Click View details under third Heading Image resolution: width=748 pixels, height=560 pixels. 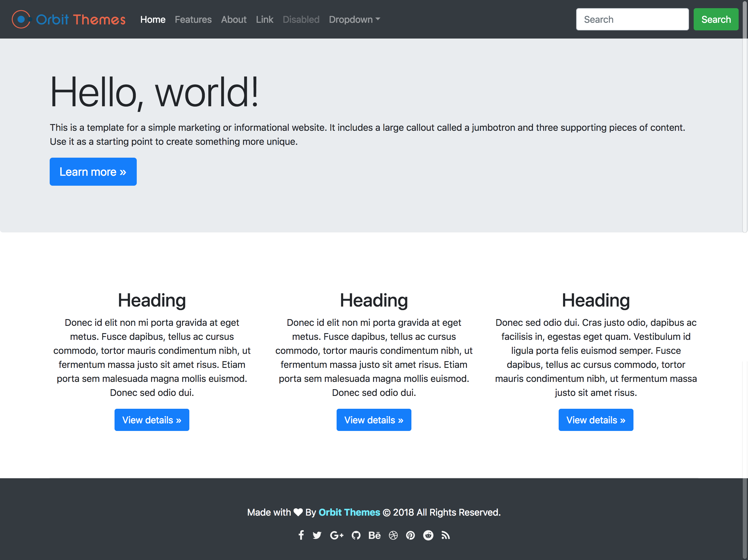tap(595, 420)
